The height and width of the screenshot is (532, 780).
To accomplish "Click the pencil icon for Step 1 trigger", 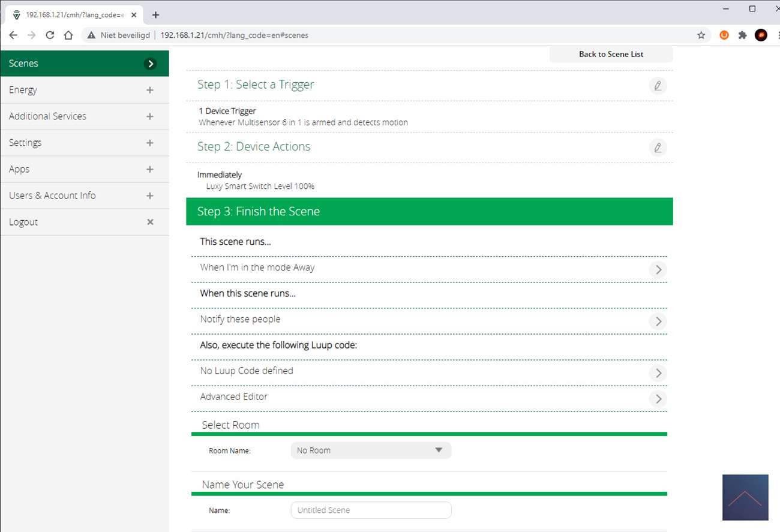I will click(x=658, y=86).
